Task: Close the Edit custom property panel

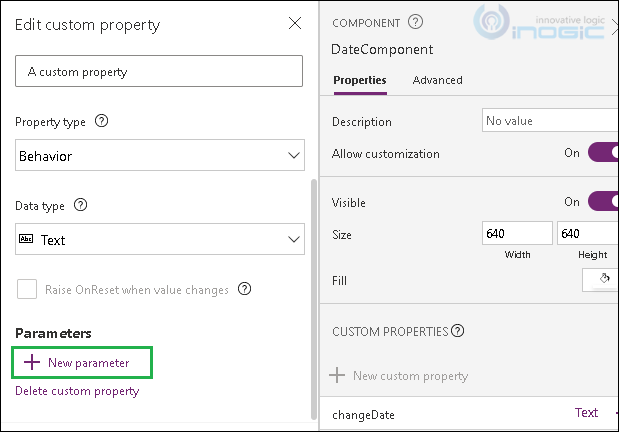Action: [295, 23]
